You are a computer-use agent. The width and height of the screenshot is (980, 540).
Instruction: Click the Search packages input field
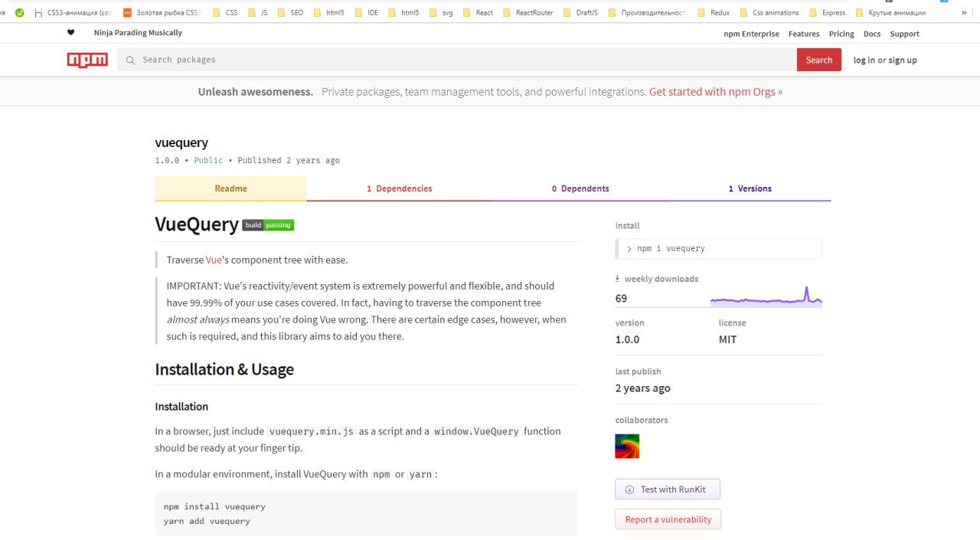(457, 60)
